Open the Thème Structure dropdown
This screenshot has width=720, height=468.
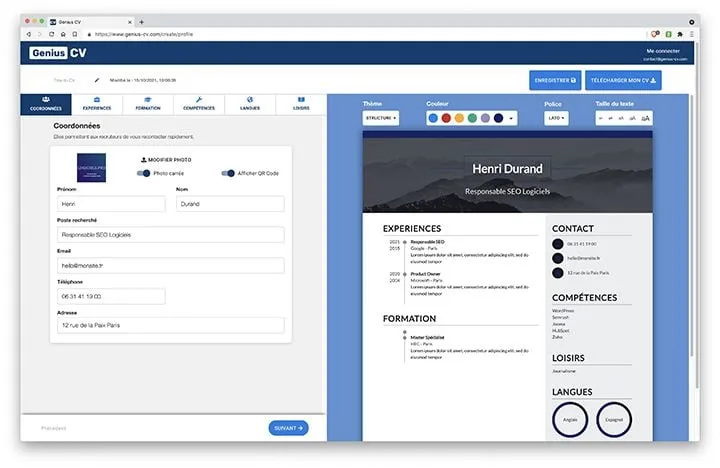point(381,118)
